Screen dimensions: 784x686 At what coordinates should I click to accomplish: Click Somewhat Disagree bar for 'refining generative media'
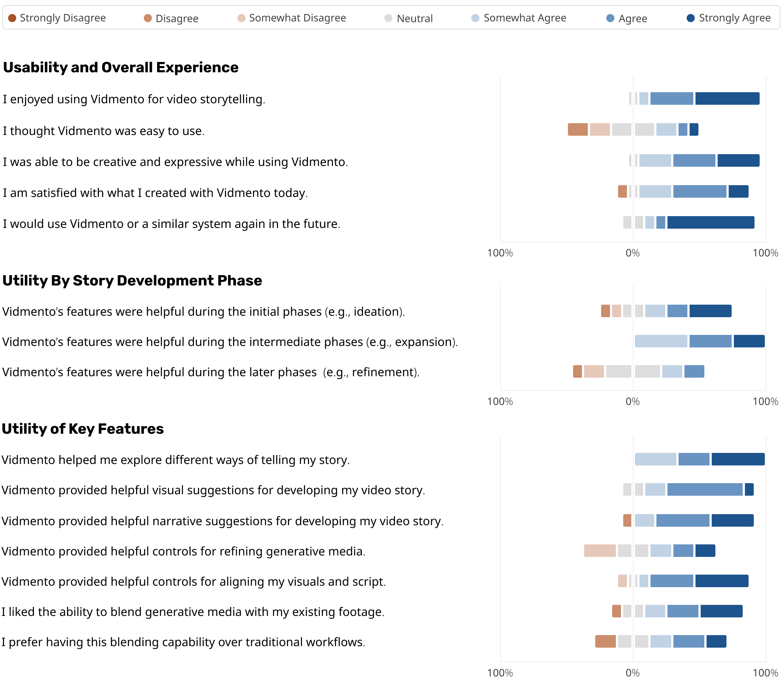[x=600, y=551]
